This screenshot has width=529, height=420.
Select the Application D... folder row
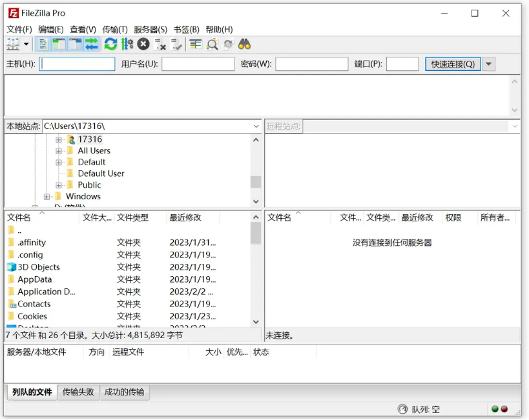click(127, 292)
